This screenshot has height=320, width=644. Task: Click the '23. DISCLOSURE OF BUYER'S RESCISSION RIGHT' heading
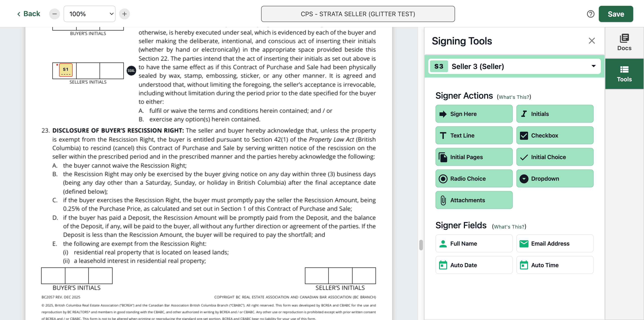coord(113,131)
